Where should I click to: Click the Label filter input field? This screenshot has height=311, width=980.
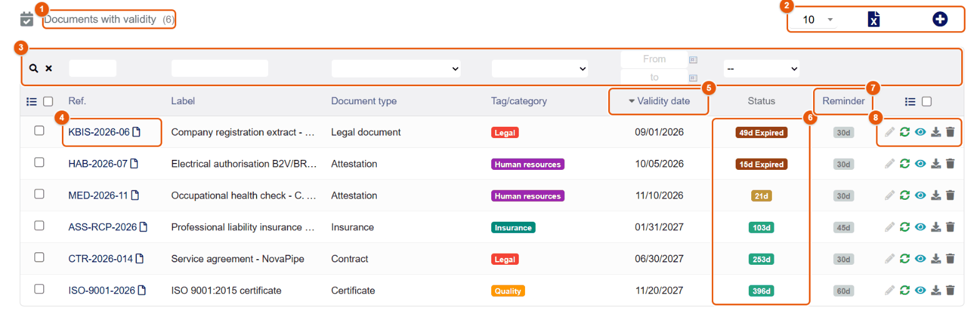[219, 68]
